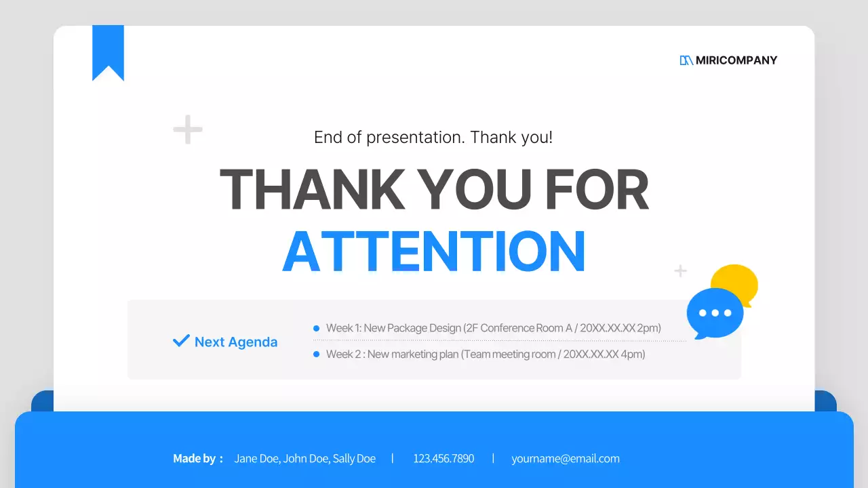
Task: Click the blue ATTENTION heading
Action: (x=434, y=251)
